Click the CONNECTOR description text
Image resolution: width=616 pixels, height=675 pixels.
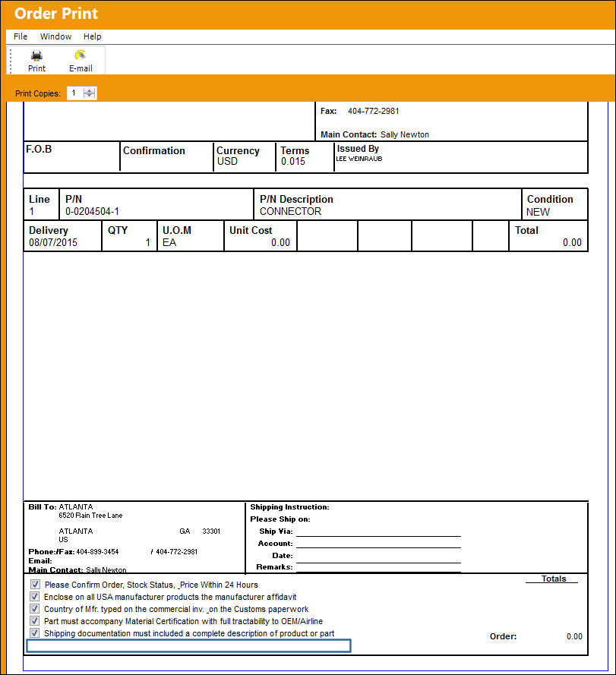290,211
